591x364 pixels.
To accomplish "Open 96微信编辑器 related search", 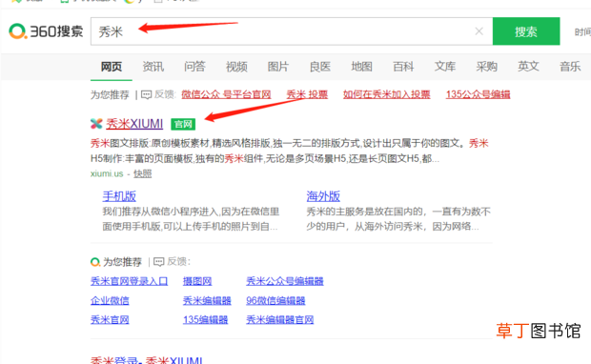I will click(x=275, y=301).
